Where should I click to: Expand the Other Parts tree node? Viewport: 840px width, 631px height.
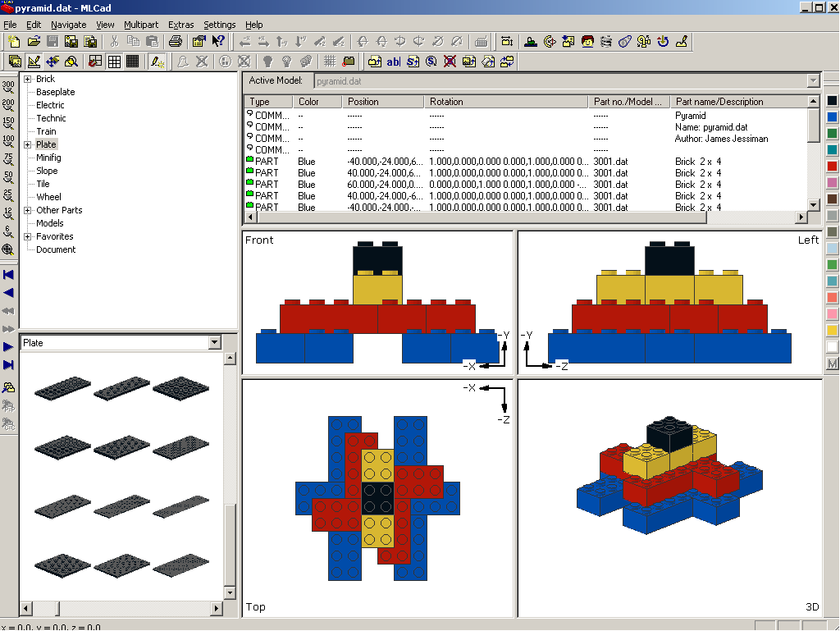coord(27,210)
